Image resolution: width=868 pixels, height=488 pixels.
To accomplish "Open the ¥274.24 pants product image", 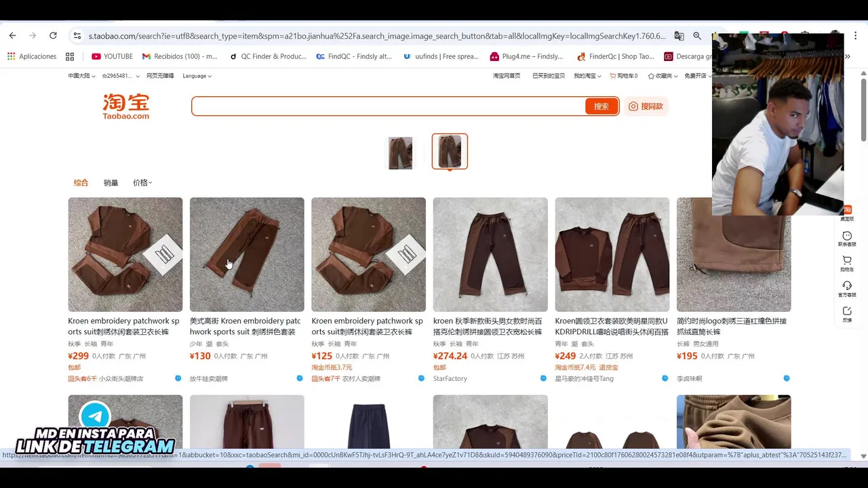I will click(x=490, y=255).
